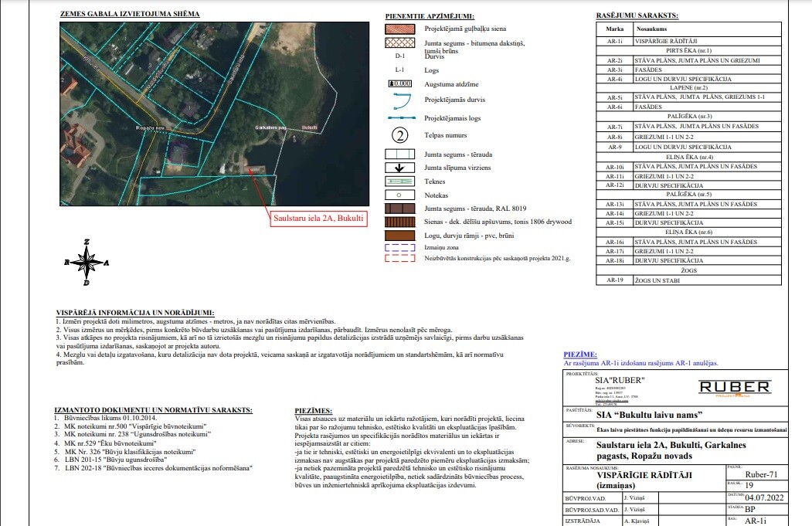Screen dimensions: 812x526
Task: Click the bitumen shingle roof hatch swatch
Action: click(x=399, y=43)
